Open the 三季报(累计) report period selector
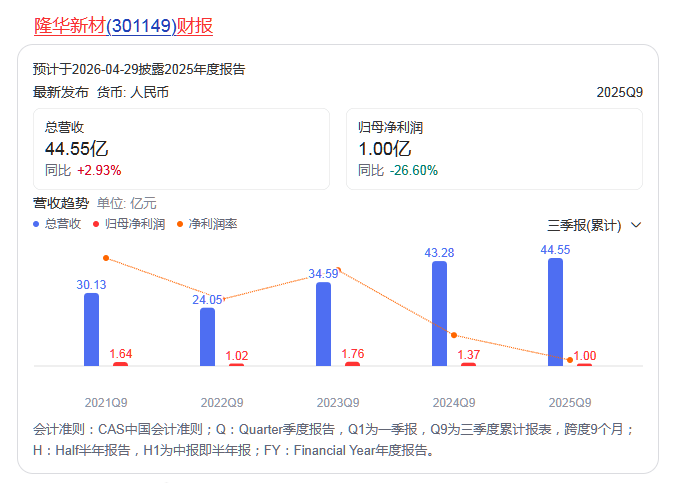Viewport: 674px width, 483px height. pos(585,226)
